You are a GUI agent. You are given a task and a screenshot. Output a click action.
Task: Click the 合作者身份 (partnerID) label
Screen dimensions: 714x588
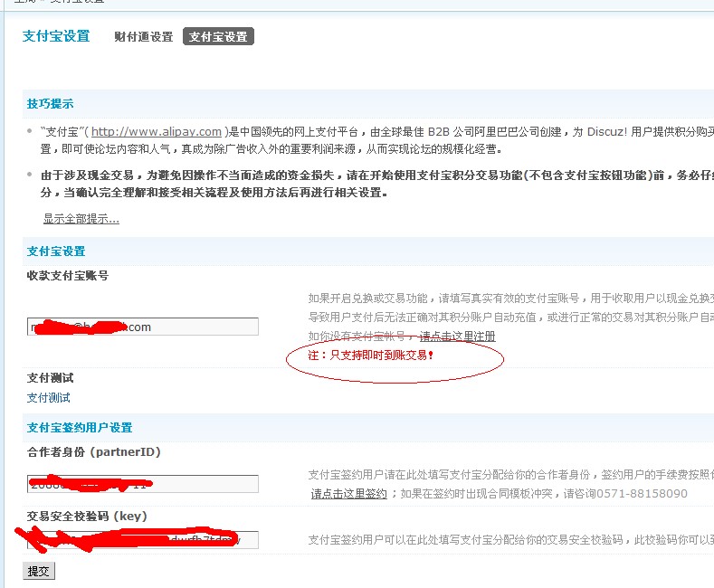point(94,452)
